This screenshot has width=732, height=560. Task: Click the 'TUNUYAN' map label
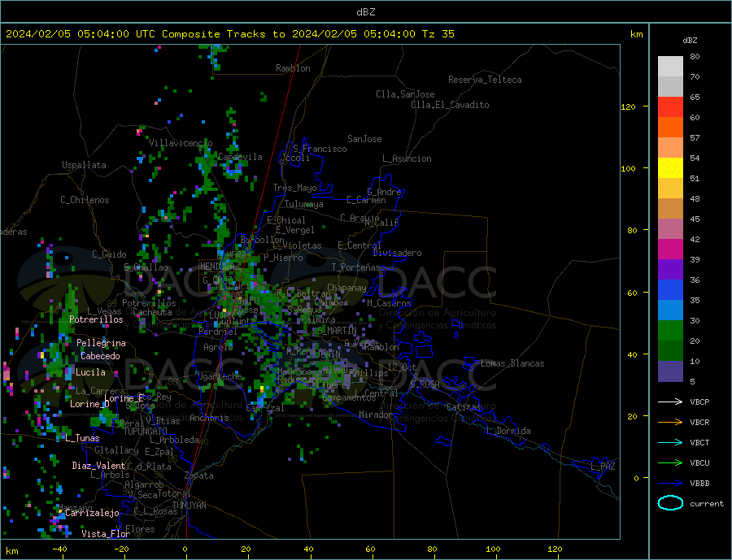point(189,506)
